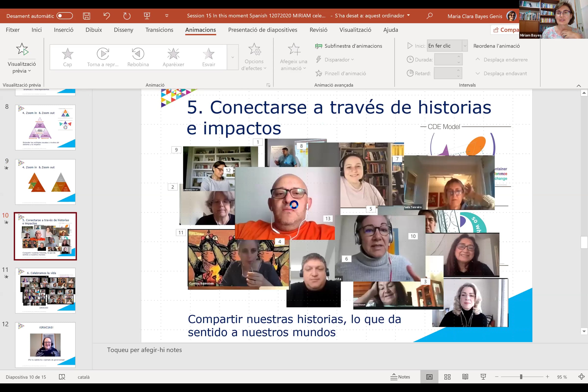Open the Revisió tab
This screenshot has height=392, width=588.
point(318,30)
